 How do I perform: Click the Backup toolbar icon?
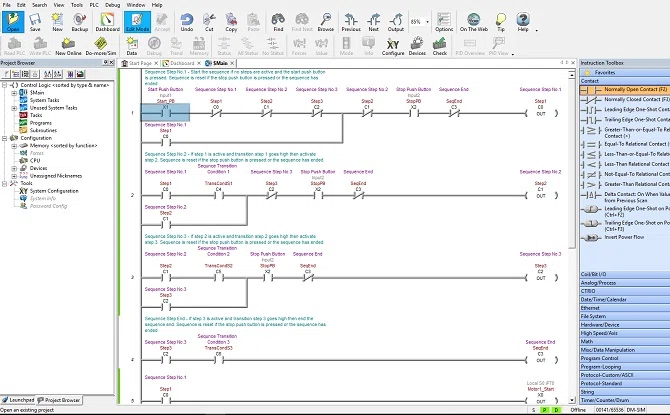[x=79, y=22]
